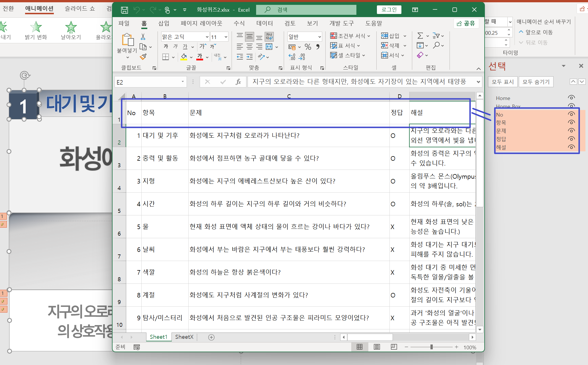The width and height of the screenshot is (588, 365).
Task: Switch to Page Layout view in status bar
Action: click(x=377, y=347)
